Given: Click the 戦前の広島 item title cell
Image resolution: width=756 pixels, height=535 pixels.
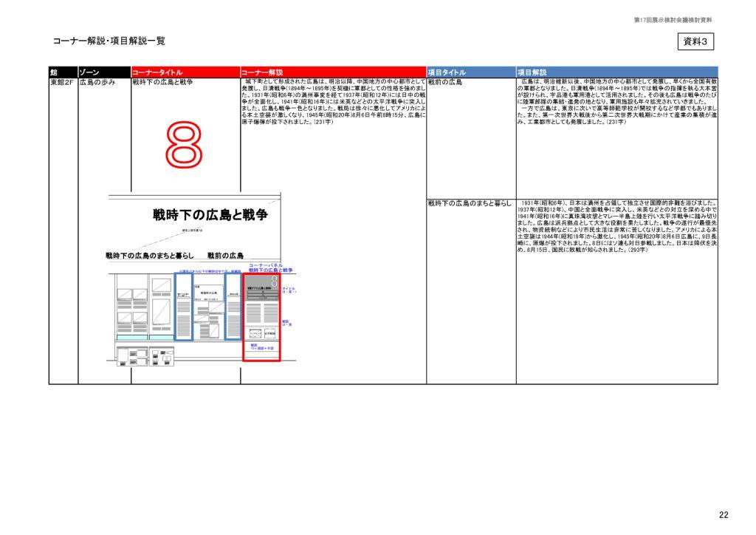Looking at the screenshot, I should pyautogui.click(x=445, y=82).
